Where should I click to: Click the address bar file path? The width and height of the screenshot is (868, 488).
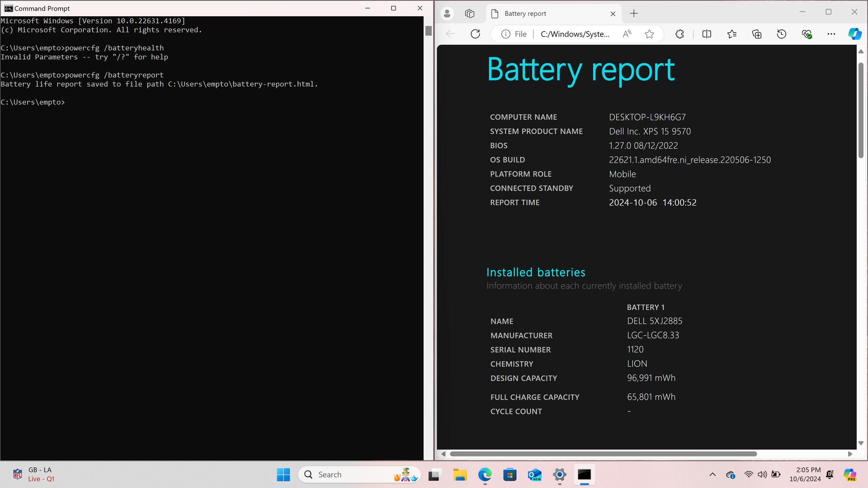[575, 34]
